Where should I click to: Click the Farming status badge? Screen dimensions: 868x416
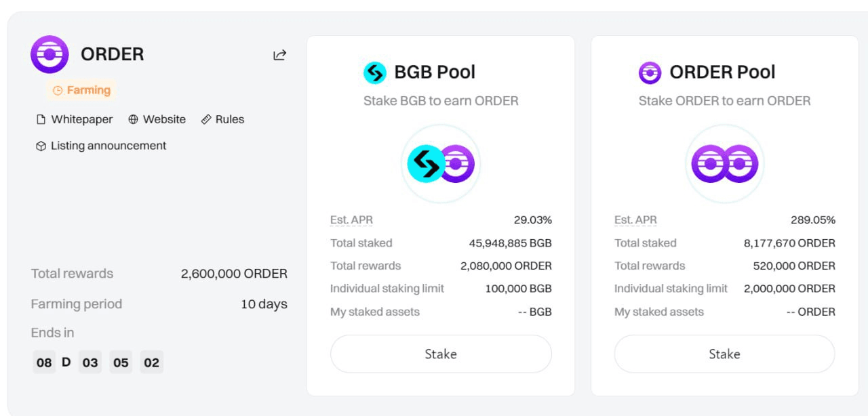[x=81, y=90]
